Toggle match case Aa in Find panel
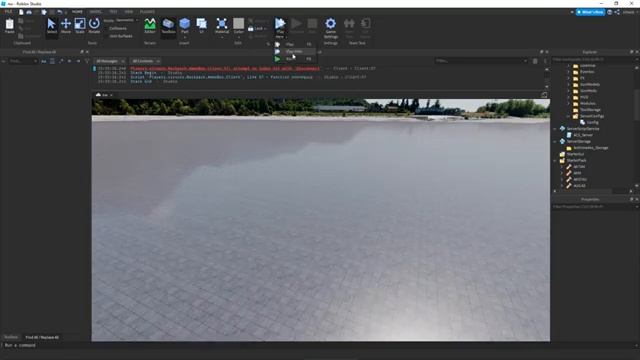 pyautogui.click(x=44, y=61)
